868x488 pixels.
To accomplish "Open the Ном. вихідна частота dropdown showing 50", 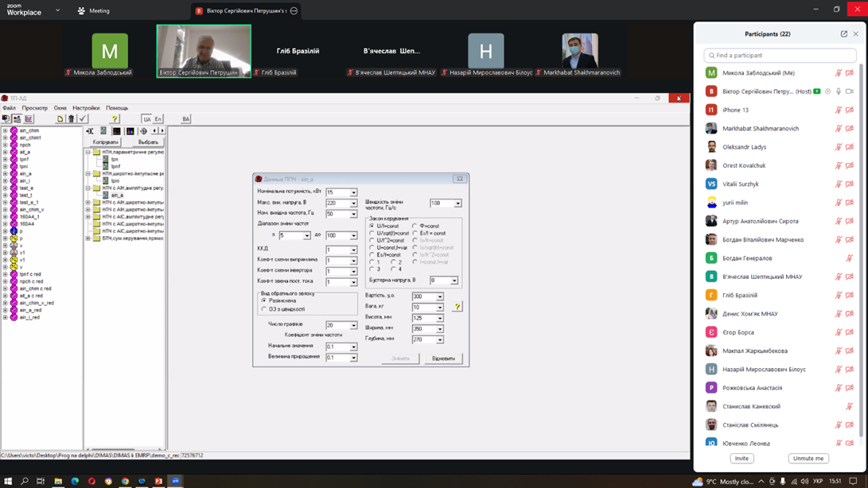I will coord(353,214).
